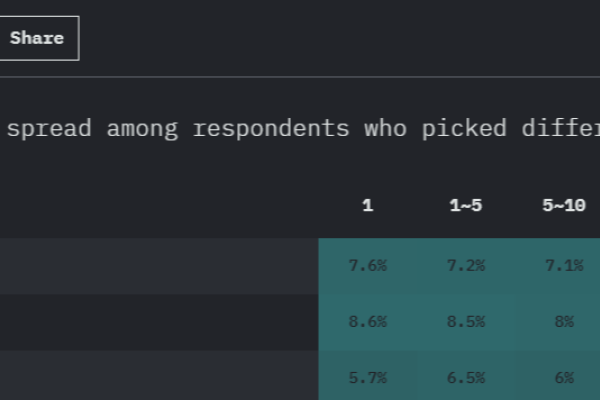
Task: Click the word "picked" in the heading
Action: [x=463, y=129]
